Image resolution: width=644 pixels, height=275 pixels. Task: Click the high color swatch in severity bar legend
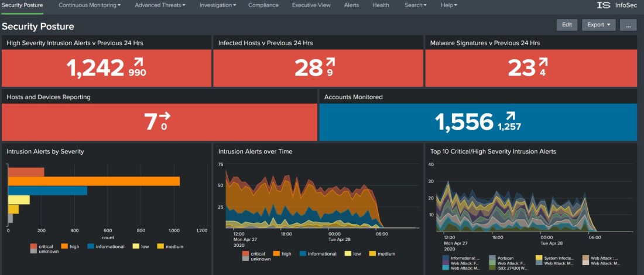[x=64, y=247]
